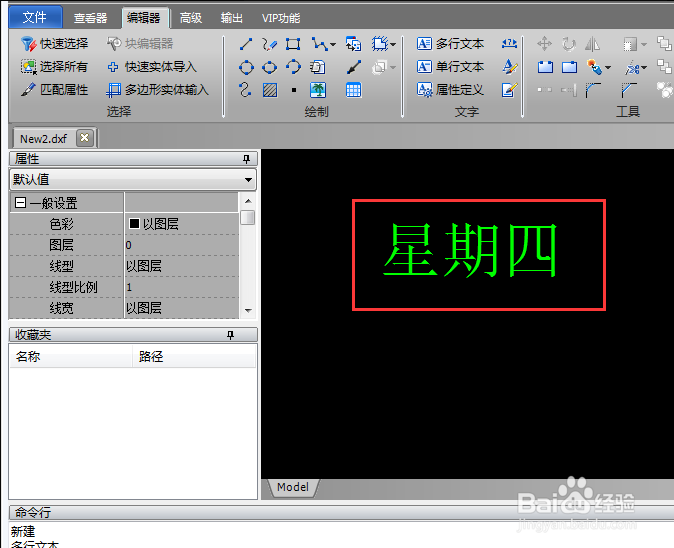Switch to the Output (输出) tab

(x=232, y=18)
